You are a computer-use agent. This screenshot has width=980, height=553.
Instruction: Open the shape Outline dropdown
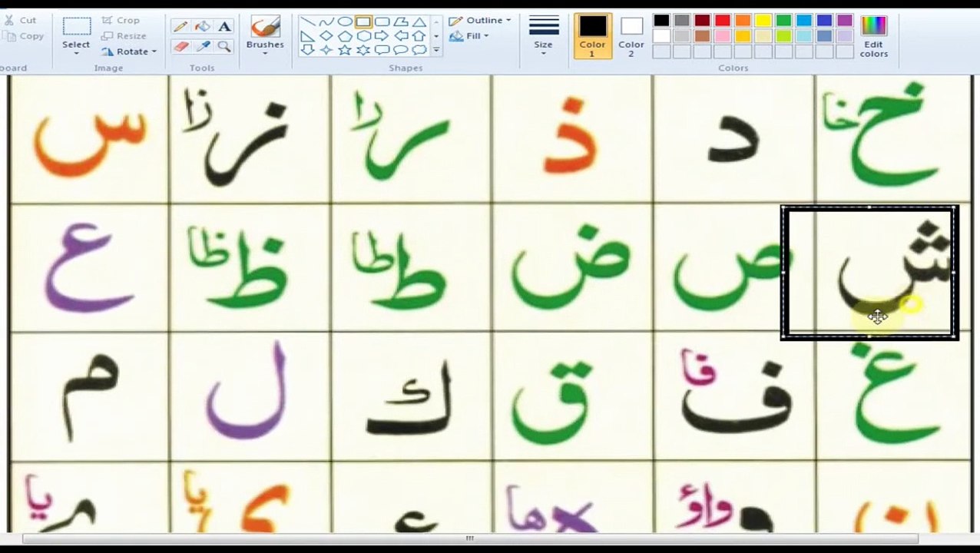click(x=479, y=21)
